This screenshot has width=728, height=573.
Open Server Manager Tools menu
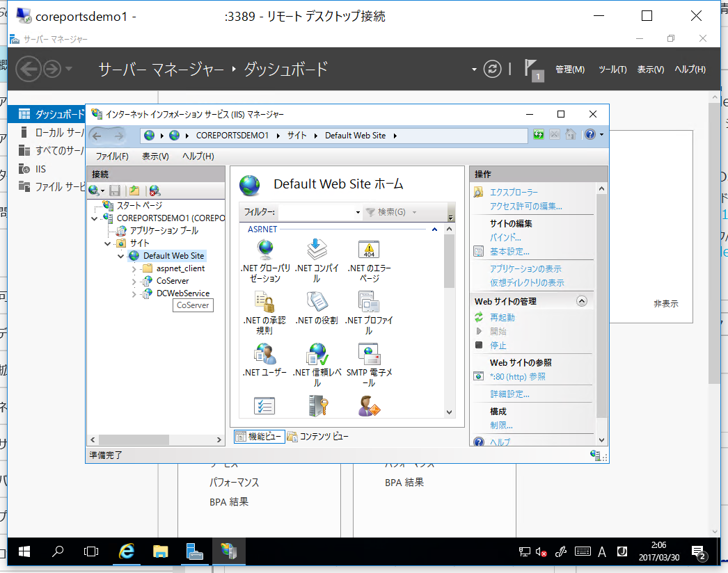pos(612,69)
